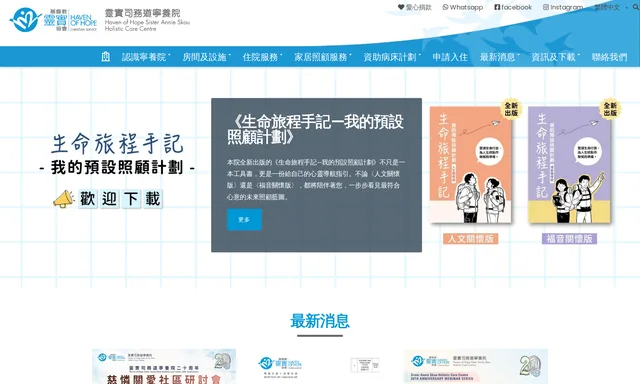Click the 福音關懷版 label

pos(569,238)
